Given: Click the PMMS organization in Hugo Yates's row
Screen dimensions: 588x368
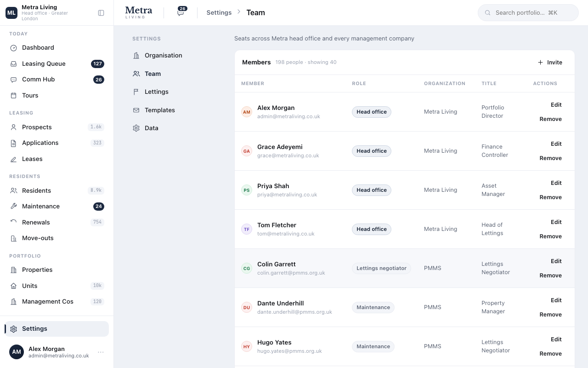Looking at the screenshot, I should 433,346.
